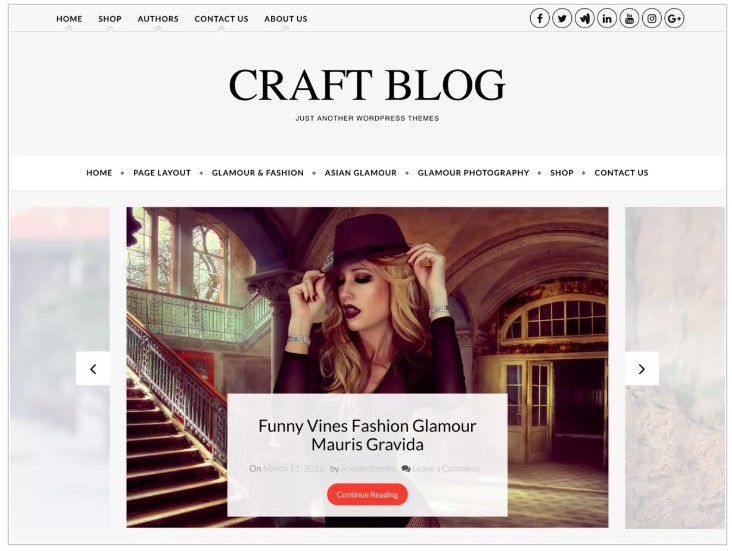The image size is (732, 551).
Task: Advance slider with right arrow
Action: click(642, 369)
